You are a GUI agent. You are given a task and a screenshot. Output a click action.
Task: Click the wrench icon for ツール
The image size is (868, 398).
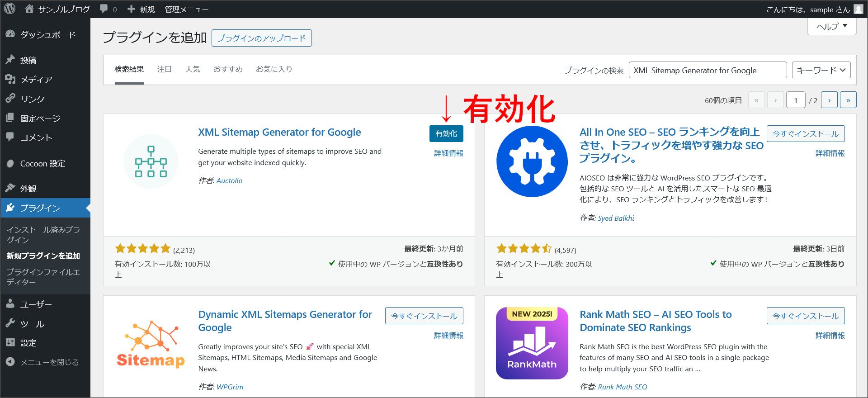[x=10, y=323]
